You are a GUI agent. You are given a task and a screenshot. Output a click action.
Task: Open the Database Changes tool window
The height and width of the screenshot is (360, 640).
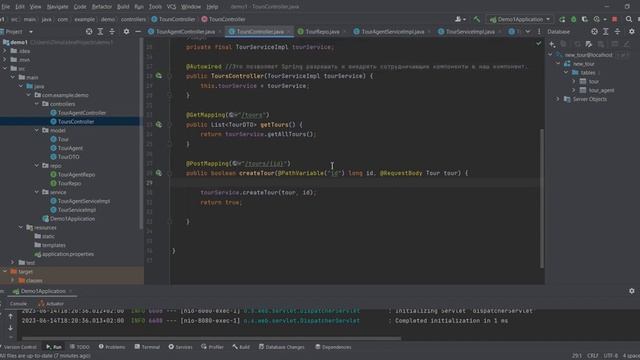pyautogui.click(x=282, y=347)
